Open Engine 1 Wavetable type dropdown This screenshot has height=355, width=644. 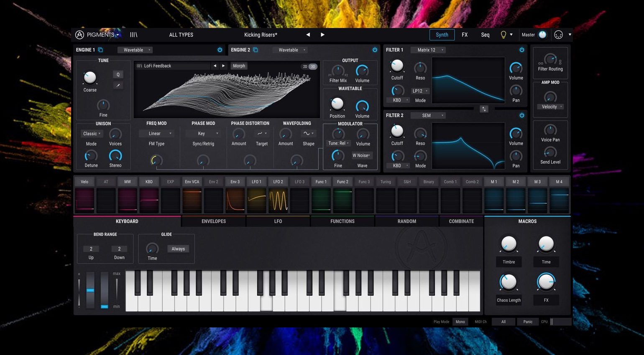point(135,50)
